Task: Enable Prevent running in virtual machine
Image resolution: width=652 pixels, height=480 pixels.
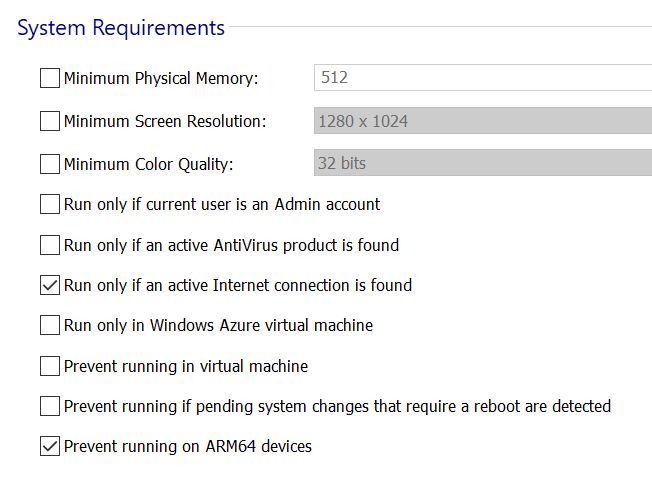Action: [50, 366]
